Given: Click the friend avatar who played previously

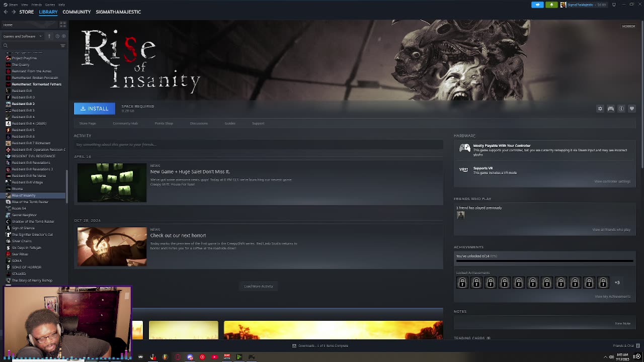Looking at the screenshot, I should [x=460, y=215].
